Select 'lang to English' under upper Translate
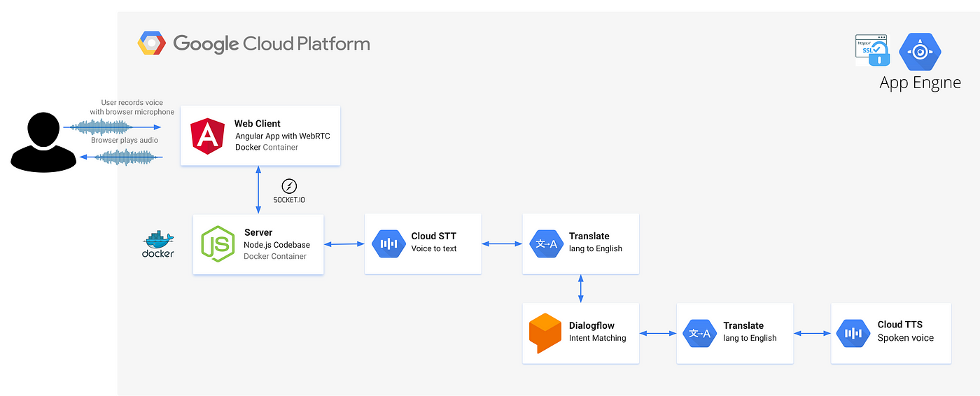980x396 pixels. point(596,248)
